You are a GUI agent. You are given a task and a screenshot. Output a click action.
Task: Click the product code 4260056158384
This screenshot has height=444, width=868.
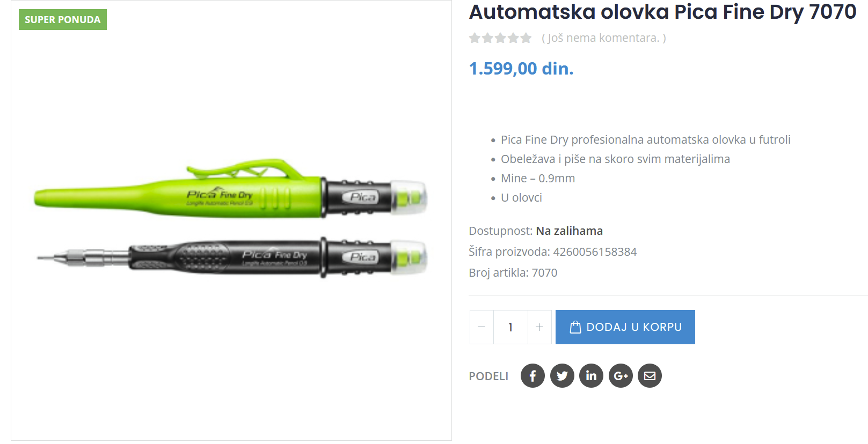tap(595, 252)
